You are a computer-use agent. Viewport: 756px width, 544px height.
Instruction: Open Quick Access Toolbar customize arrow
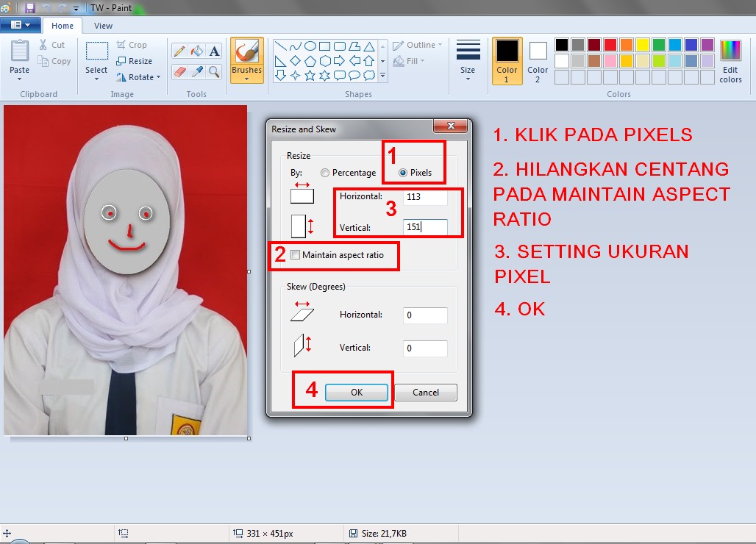coord(76,8)
